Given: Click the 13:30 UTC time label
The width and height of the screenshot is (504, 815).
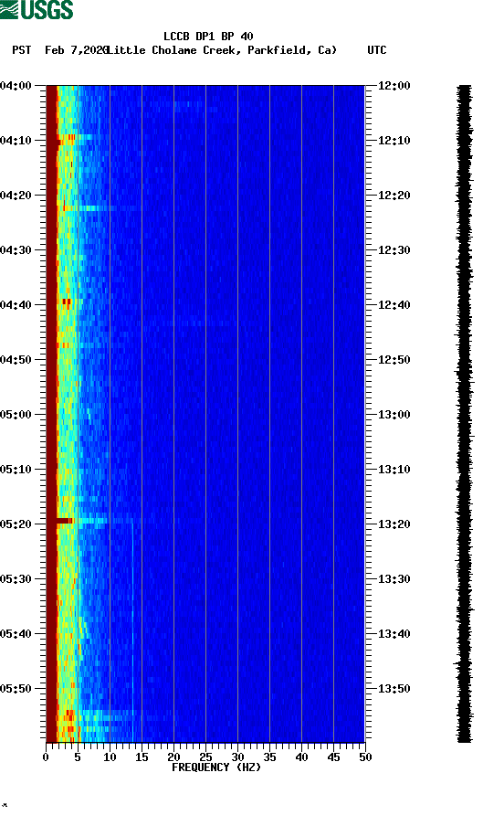Looking at the screenshot, I should 394,579.
